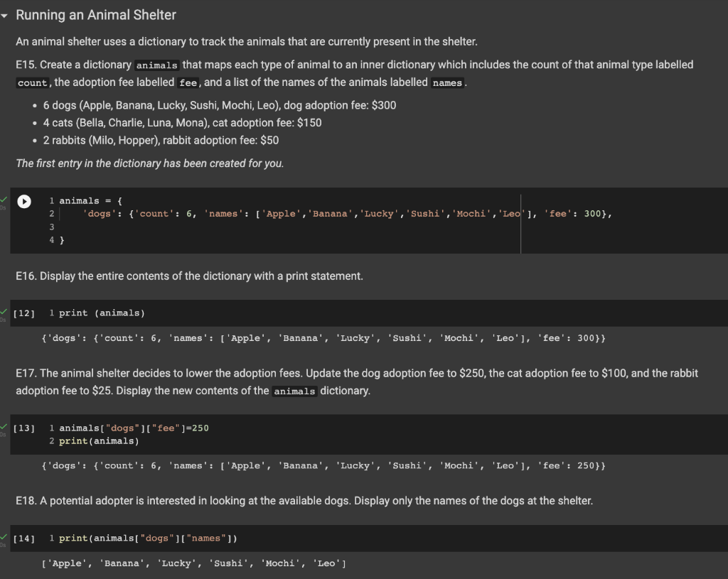Click the 2 rabbits bullet item
The image size is (728, 579).
tap(161, 141)
